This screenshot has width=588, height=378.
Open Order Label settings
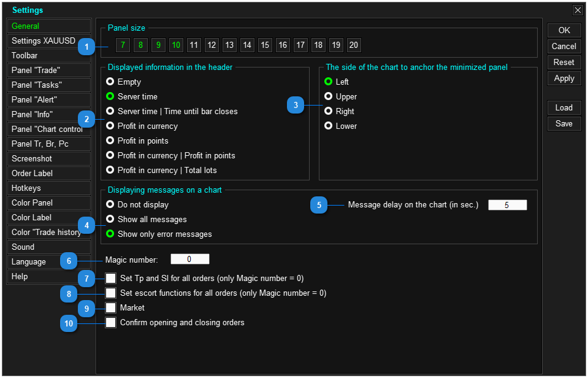pos(49,174)
